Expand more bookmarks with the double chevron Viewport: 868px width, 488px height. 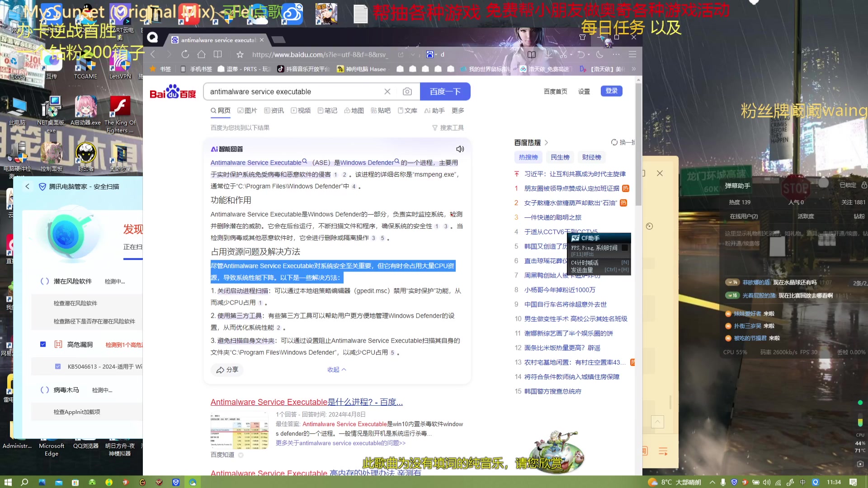634,69
